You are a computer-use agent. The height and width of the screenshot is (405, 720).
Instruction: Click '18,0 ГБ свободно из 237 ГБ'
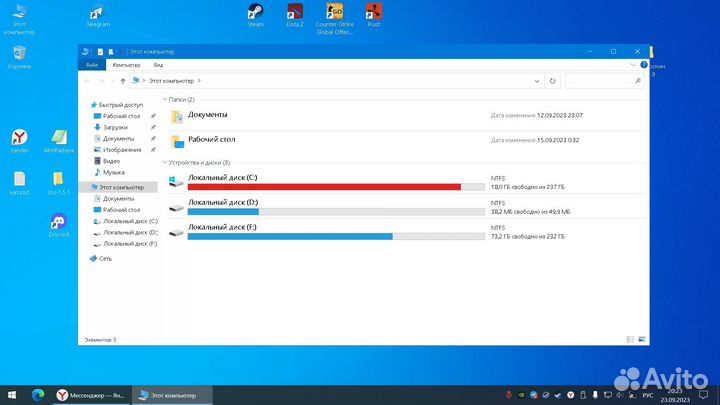pos(528,187)
